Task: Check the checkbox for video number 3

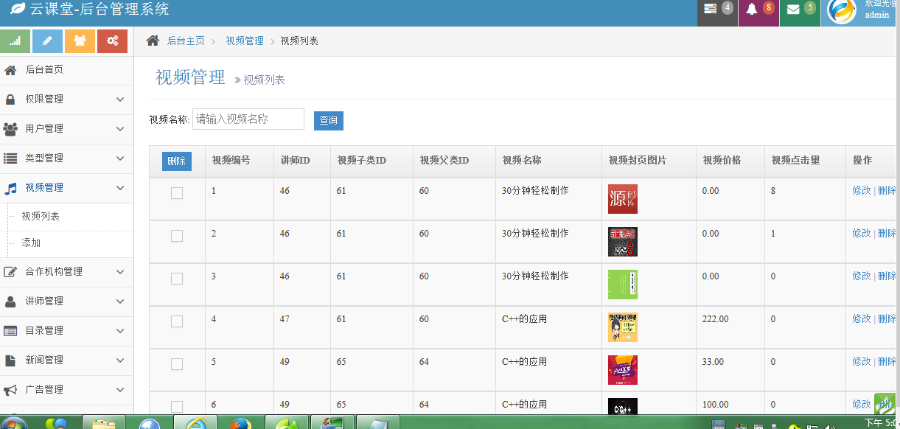Action: pyautogui.click(x=177, y=279)
